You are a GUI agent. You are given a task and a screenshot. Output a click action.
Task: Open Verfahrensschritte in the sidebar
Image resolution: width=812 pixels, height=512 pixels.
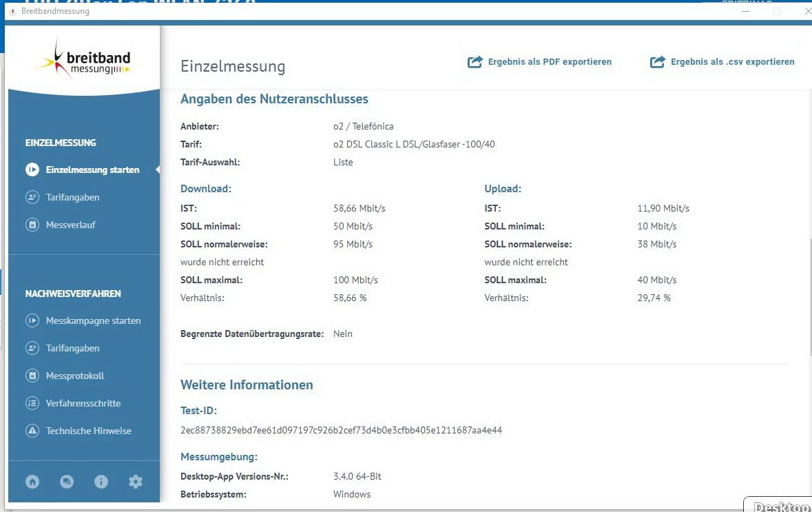click(83, 403)
